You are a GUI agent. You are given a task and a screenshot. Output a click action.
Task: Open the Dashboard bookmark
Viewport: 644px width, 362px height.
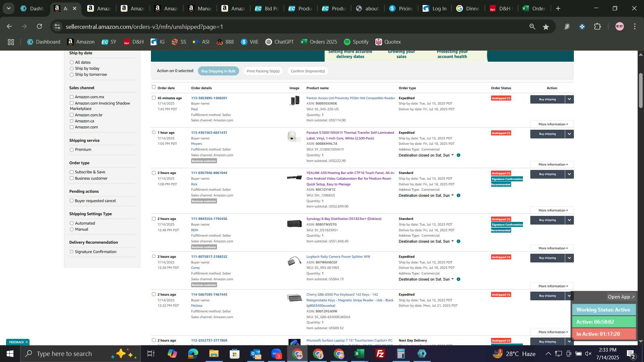[44, 42]
